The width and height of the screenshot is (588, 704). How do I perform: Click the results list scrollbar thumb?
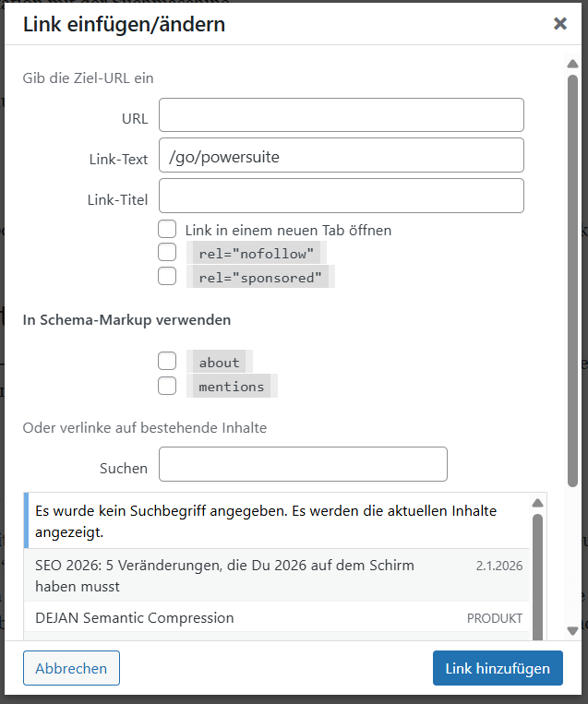tap(537, 572)
